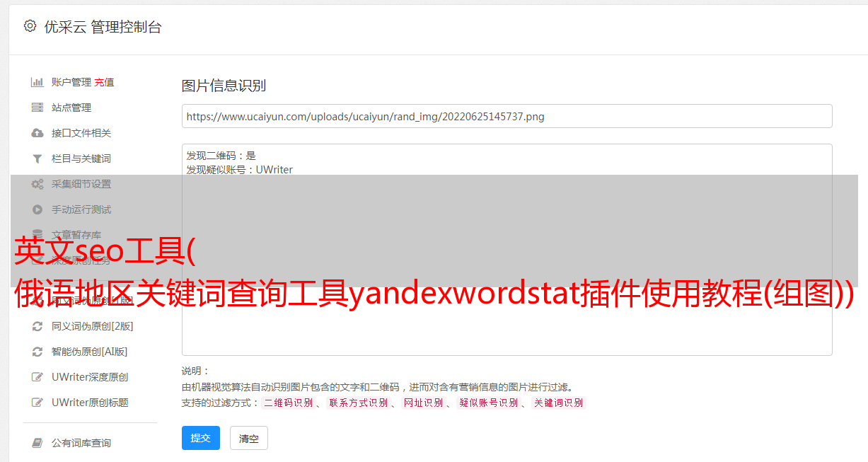Open UWriter原创标题 in the sidebar

tap(90, 403)
